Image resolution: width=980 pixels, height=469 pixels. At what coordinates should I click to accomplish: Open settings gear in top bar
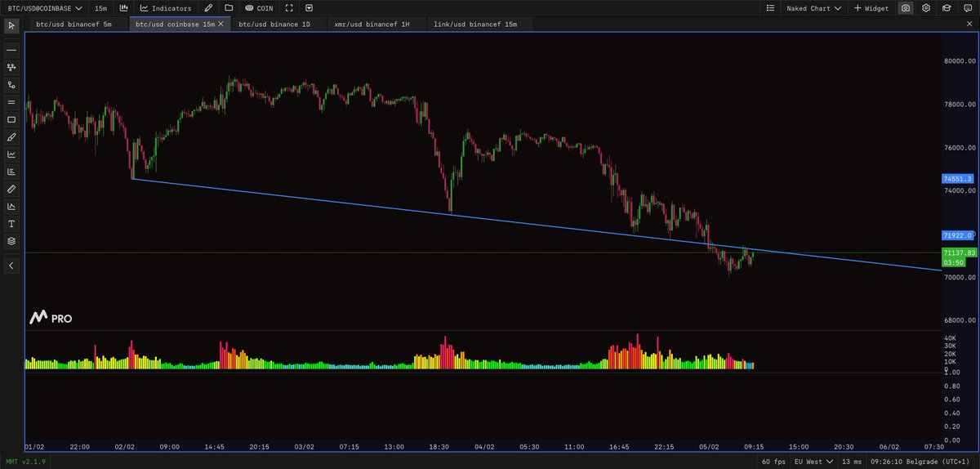point(926,8)
